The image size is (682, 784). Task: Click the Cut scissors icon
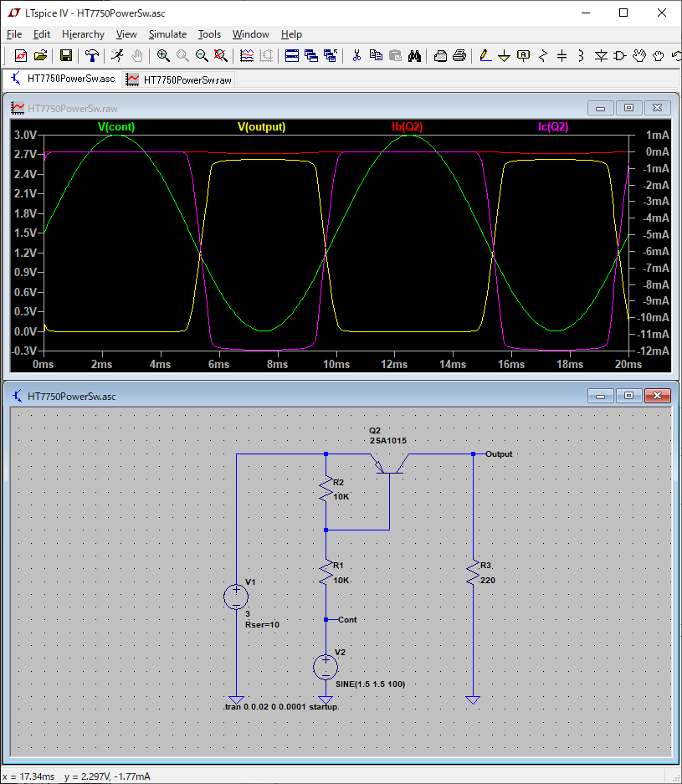356,55
